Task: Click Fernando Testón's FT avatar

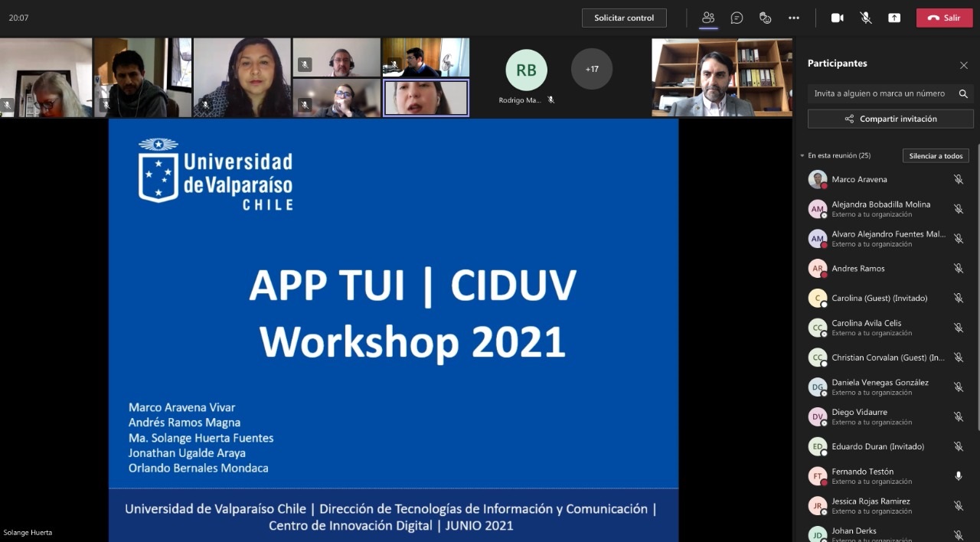Action: click(x=818, y=476)
